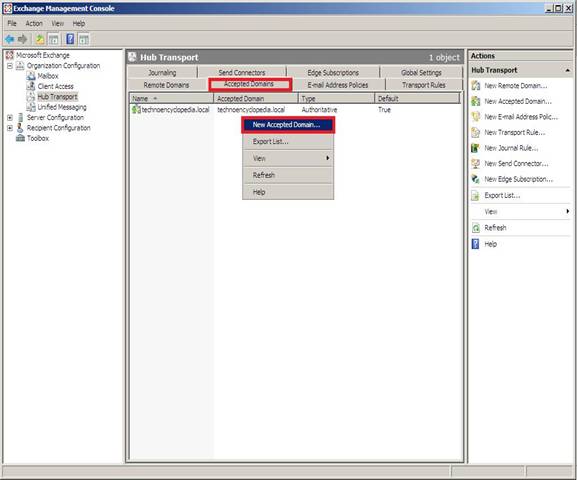The image size is (577, 480).
Task: Click the Toolbox node icon
Action: (20, 138)
